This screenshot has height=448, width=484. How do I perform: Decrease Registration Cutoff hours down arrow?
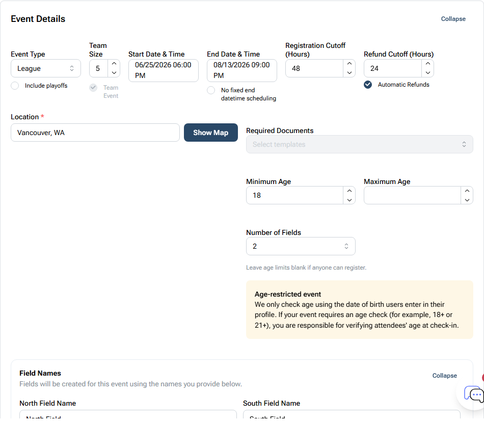(349, 73)
